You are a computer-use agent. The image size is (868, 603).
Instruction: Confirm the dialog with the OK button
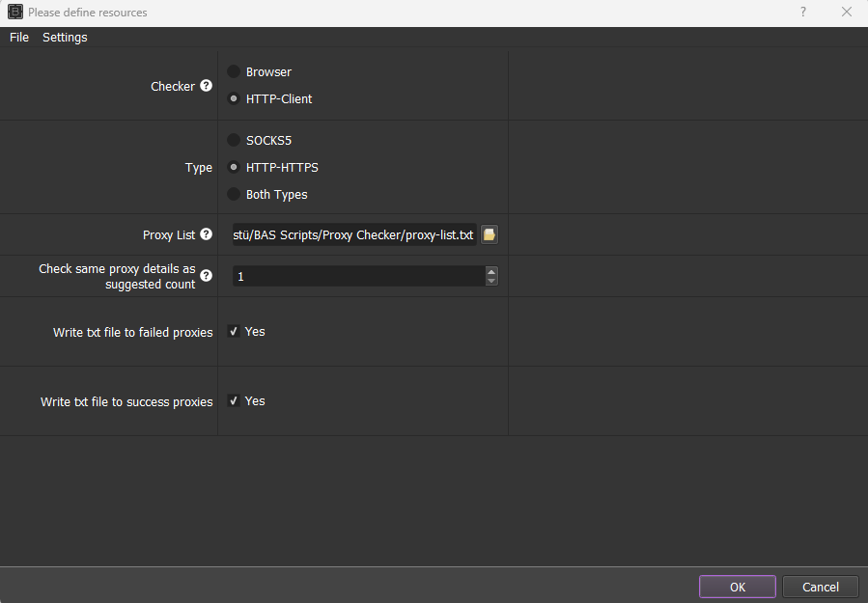click(x=737, y=587)
